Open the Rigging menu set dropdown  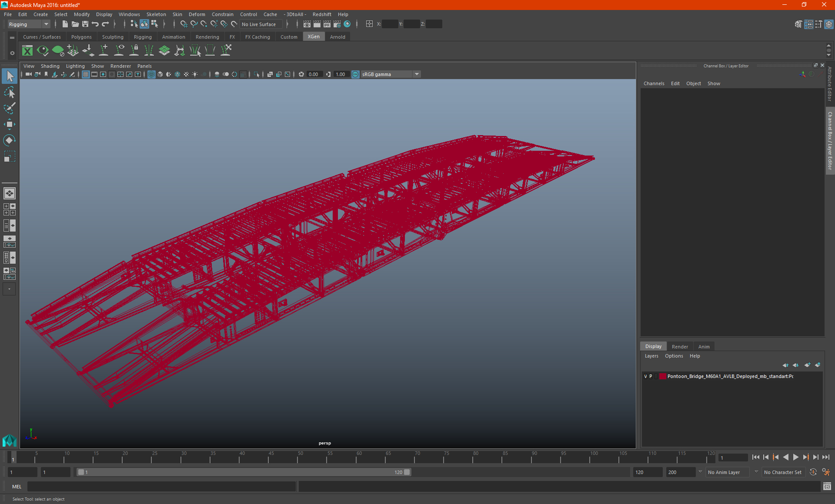coord(29,24)
